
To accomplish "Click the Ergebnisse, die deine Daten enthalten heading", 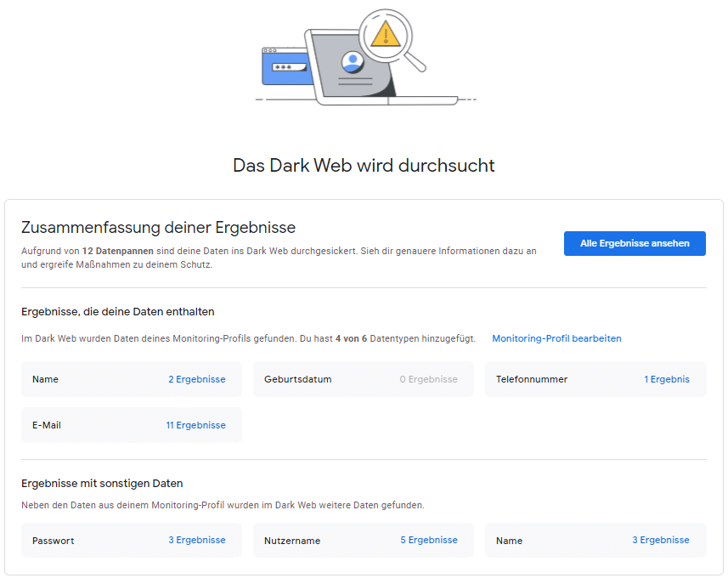I will [118, 312].
